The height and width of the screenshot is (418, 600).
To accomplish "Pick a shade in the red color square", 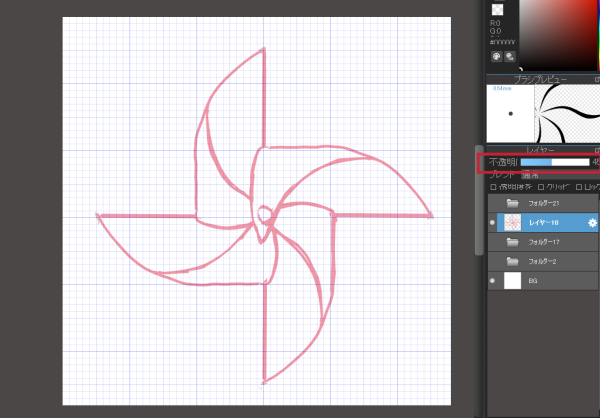I will tap(559, 35).
